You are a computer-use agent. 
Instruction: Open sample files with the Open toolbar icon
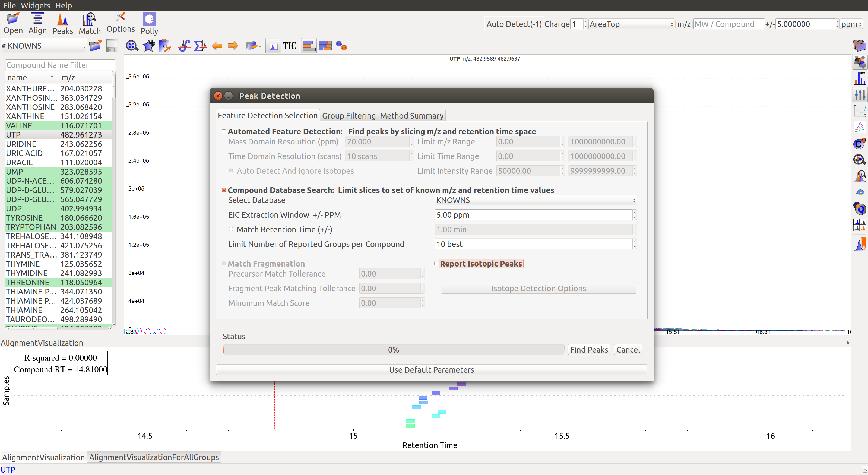(13, 23)
